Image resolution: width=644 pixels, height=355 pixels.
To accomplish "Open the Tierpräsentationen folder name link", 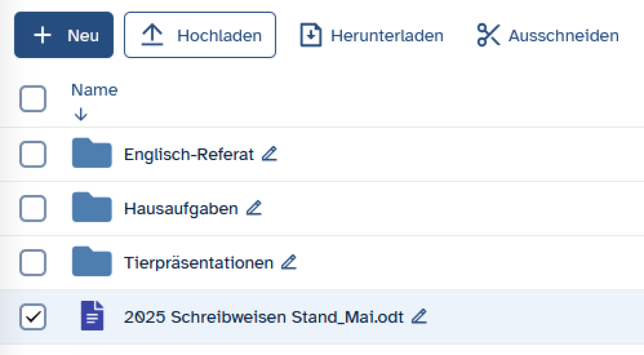I will 199,263.
